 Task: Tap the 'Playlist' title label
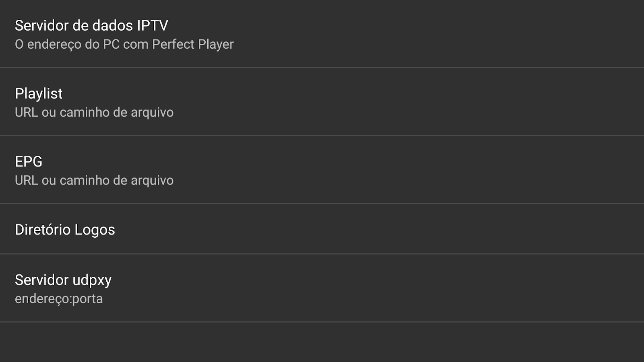39,94
